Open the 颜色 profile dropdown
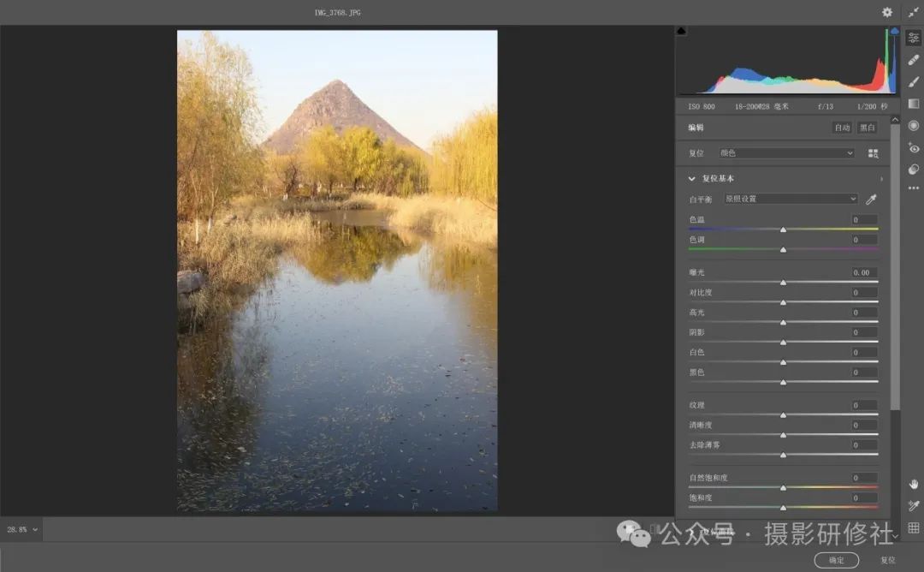 787,153
